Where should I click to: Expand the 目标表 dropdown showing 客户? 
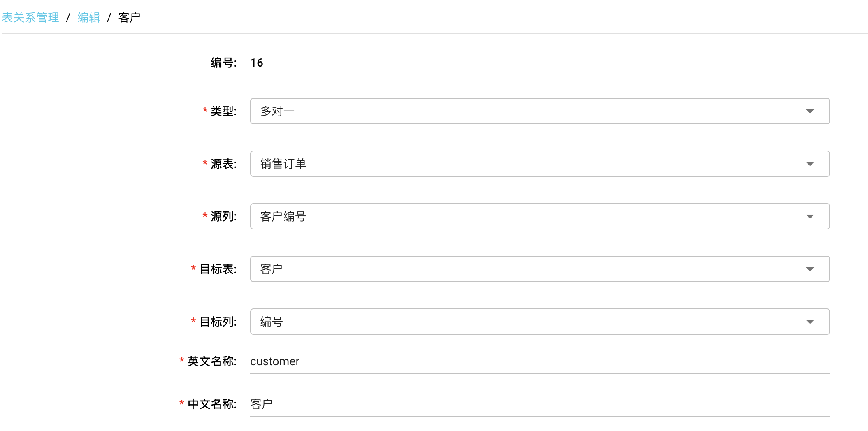coord(527,269)
